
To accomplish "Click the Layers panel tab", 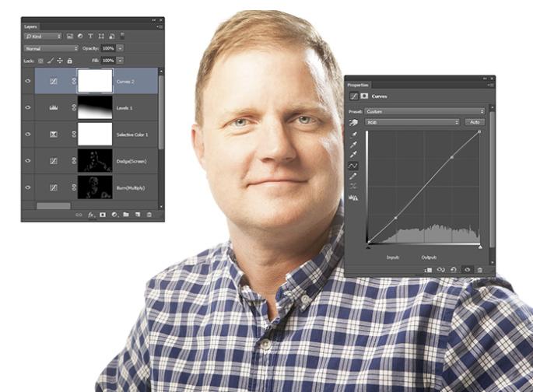I will pos(30,26).
